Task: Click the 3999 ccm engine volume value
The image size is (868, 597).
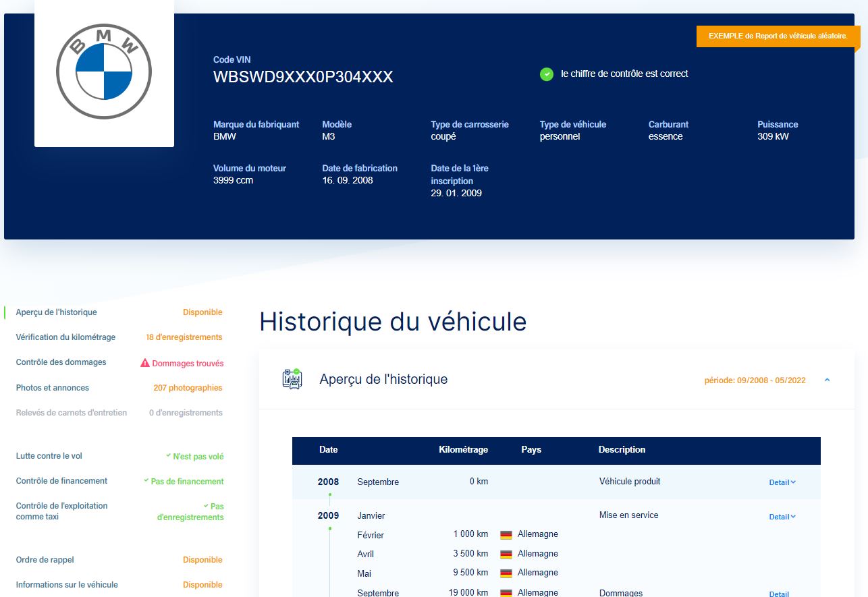Action: pyautogui.click(x=234, y=180)
